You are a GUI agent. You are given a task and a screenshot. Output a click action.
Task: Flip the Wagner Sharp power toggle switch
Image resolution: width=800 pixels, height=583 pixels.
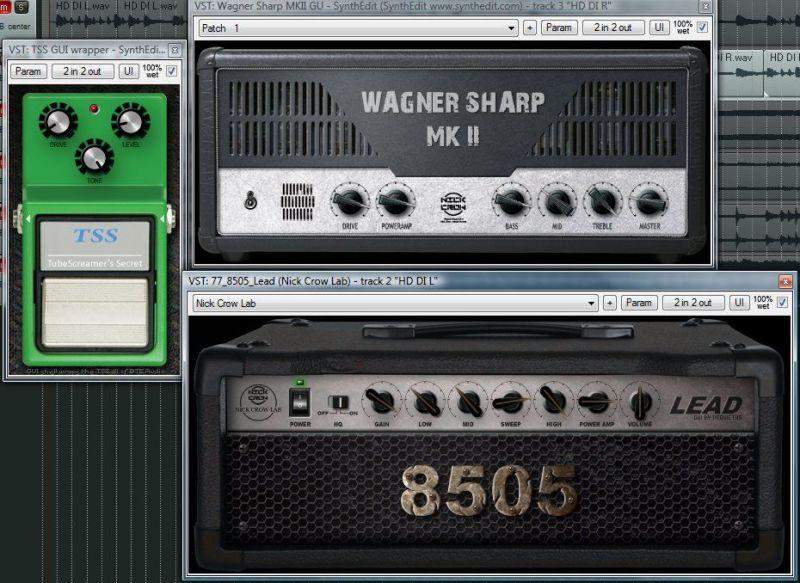click(x=250, y=200)
